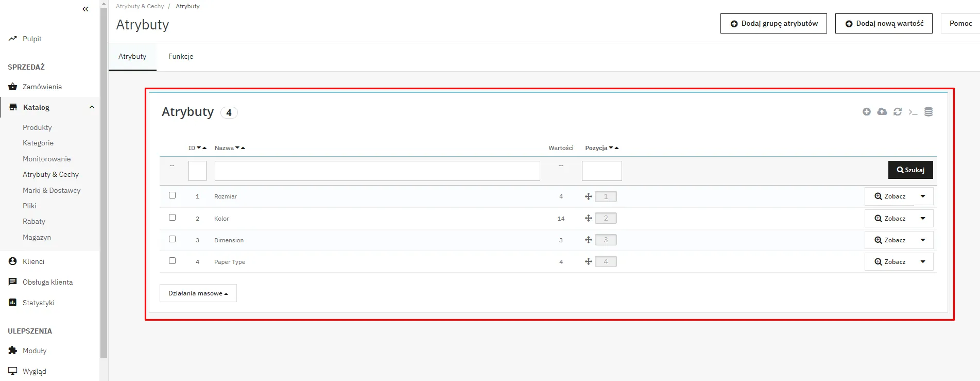
Task: Click Dodaj grupę atrybutów button
Action: pyautogui.click(x=773, y=24)
